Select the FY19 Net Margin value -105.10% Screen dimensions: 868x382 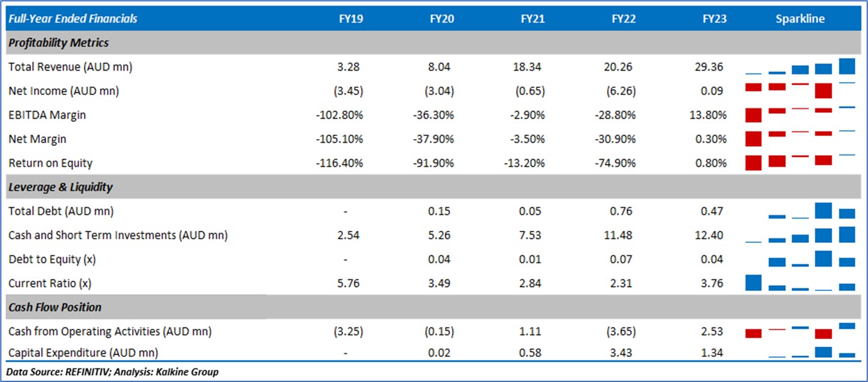click(340, 139)
